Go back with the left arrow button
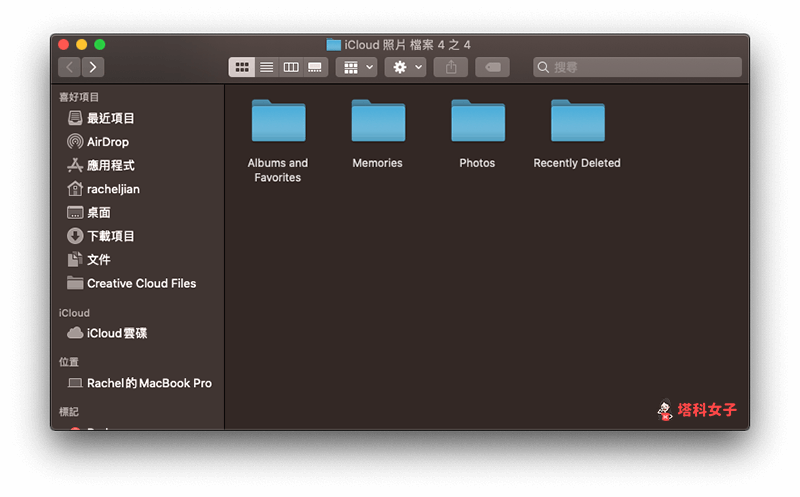Screen dimensions: 800x497 coord(69,67)
